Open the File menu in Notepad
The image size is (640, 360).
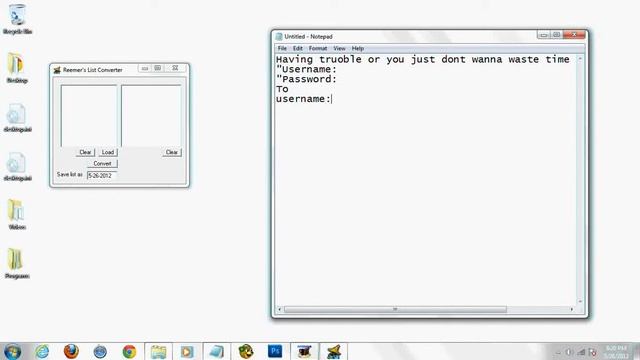282,48
